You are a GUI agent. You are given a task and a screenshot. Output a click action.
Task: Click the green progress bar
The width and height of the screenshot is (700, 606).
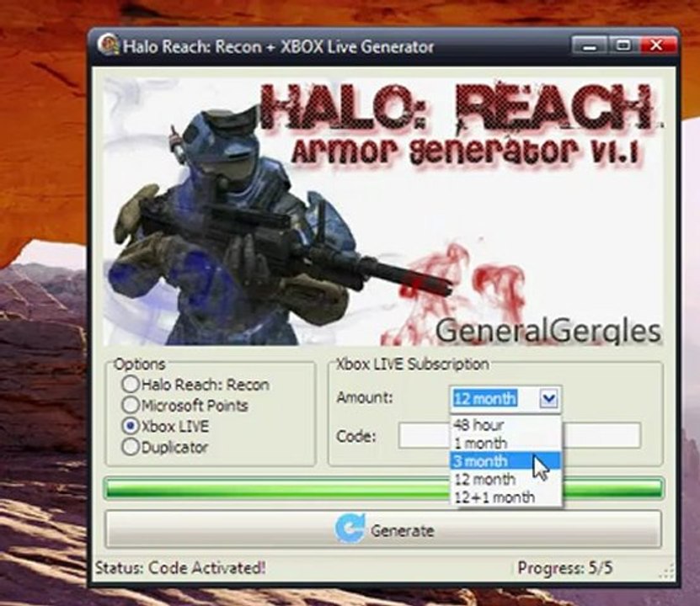pos(384,488)
